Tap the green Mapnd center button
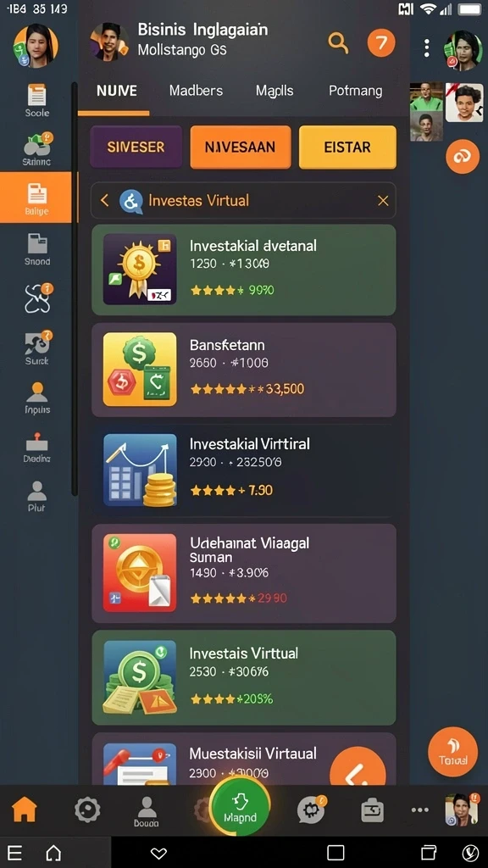The width and height of the screenshot is (488, 868). coord(240,805)
